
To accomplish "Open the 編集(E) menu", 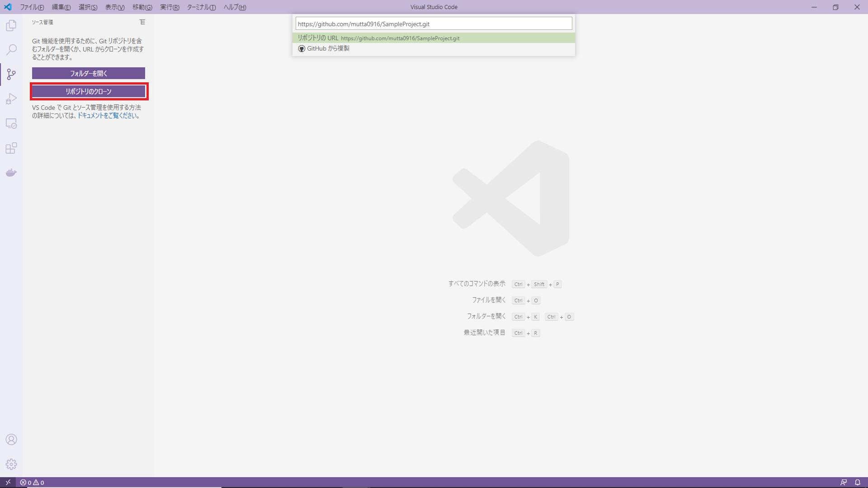I will tap(61, 7).
